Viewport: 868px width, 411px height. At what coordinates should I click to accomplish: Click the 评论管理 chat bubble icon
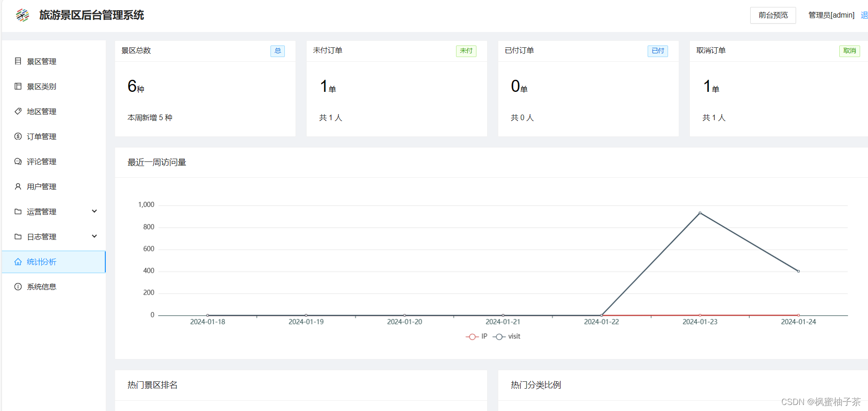[18, 161]
